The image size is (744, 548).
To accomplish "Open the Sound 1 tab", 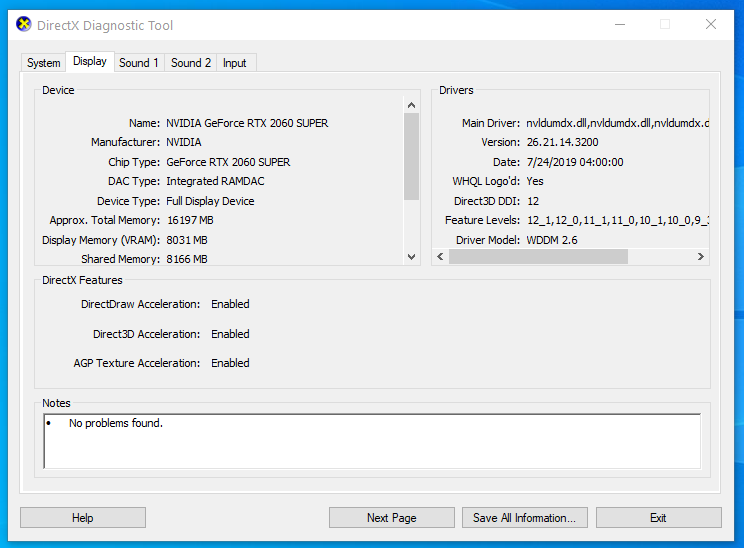I will pyautogui.click(x=139, y=63).
